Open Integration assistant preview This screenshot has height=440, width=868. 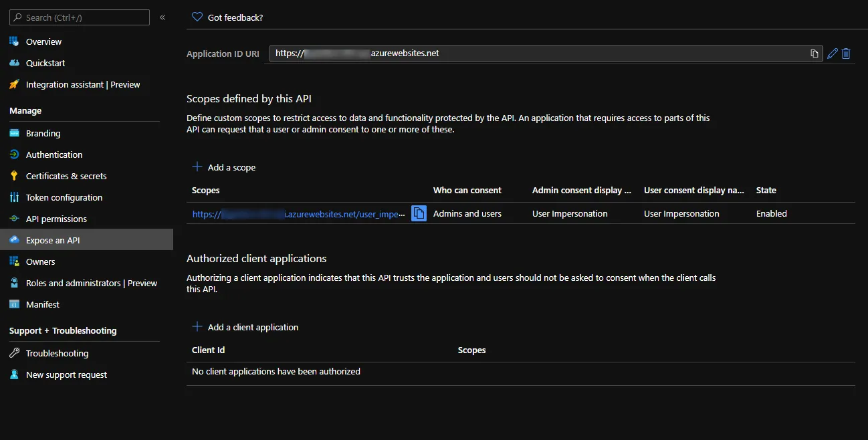pyautogui.click(x=83, y=84)
